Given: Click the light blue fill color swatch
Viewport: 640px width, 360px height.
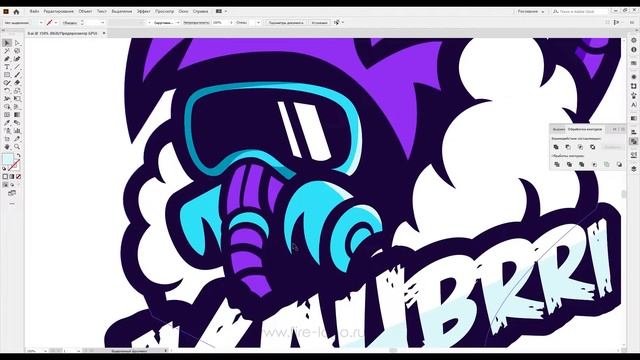Looking at the screenshot, I should [7, 159].
